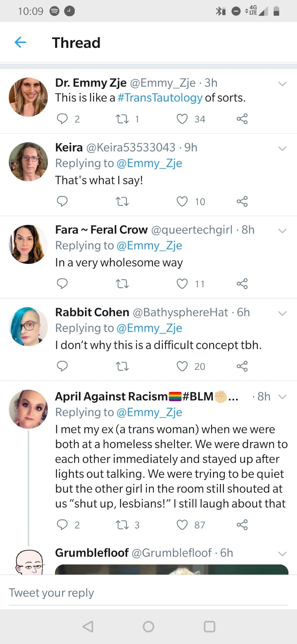Image resolution: width=297 pixels, height=644 pixels.
Task: Share Keira's reply tweet
Action: coord(242,201)
